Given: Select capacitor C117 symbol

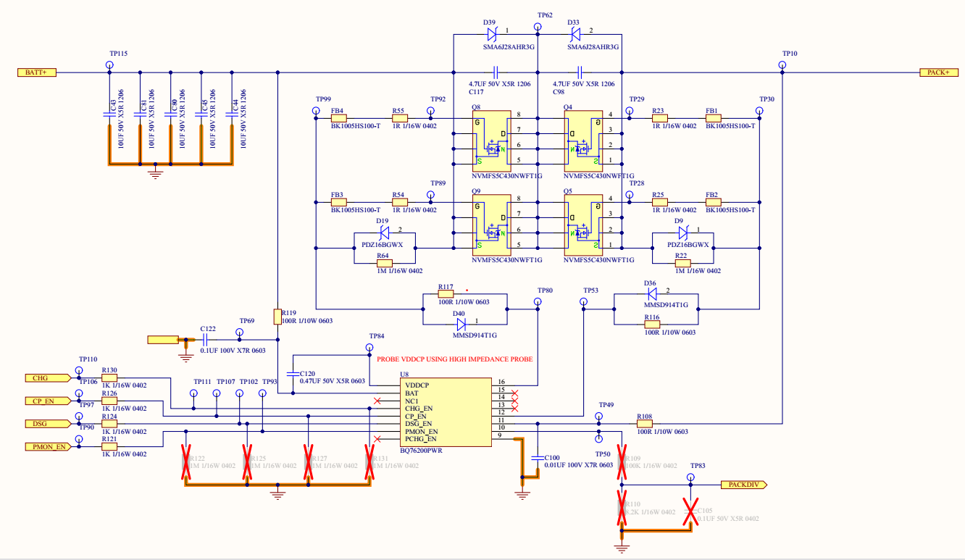Looking at the screenshot, I should (496, 72).
